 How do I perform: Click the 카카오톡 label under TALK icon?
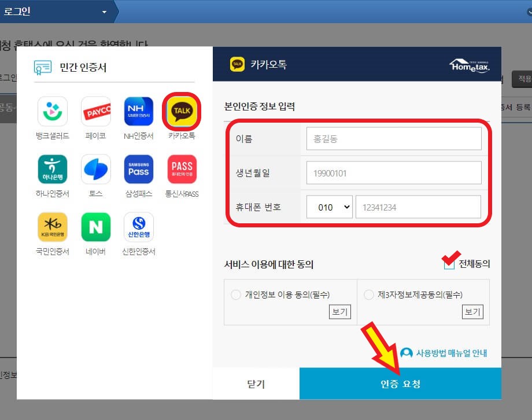click(182, 136)
